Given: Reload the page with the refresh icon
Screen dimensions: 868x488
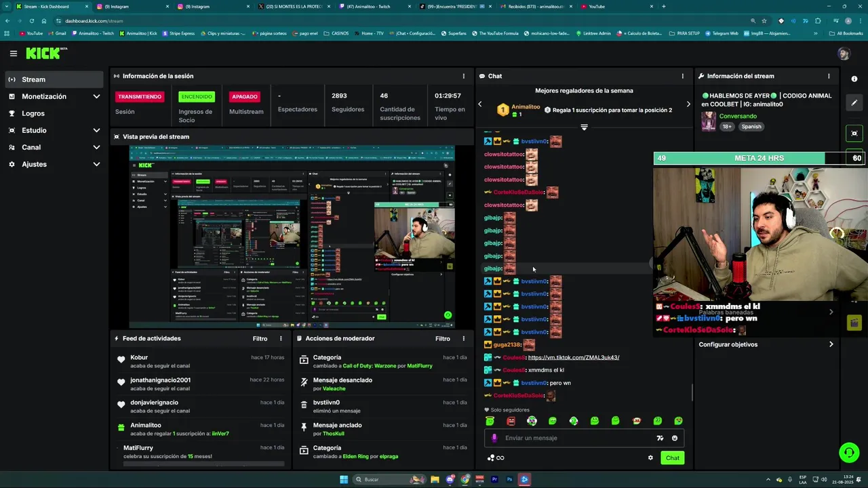Looking at the screenshot, I should coord(31,21).
